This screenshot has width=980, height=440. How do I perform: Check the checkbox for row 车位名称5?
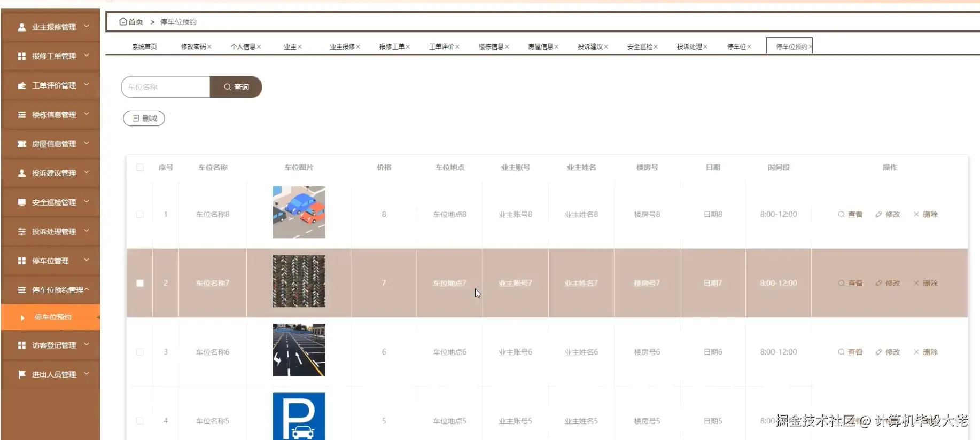click(139, 421)
